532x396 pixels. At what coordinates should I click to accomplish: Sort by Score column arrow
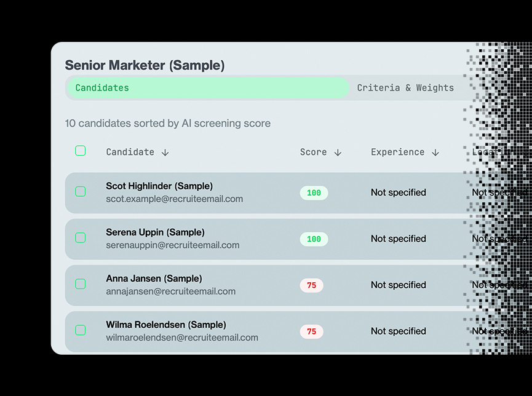click(338, 152)
